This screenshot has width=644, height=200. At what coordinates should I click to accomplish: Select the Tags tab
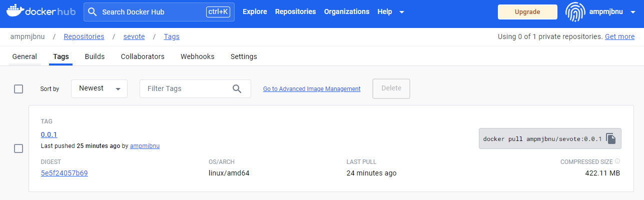coord(61,56)
